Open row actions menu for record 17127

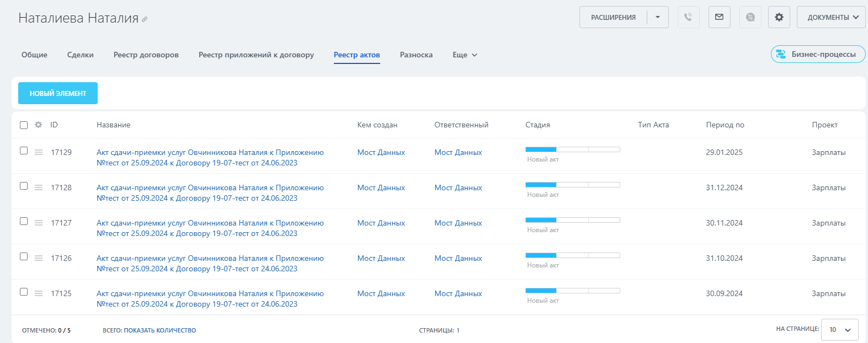[x=39, y=223]
